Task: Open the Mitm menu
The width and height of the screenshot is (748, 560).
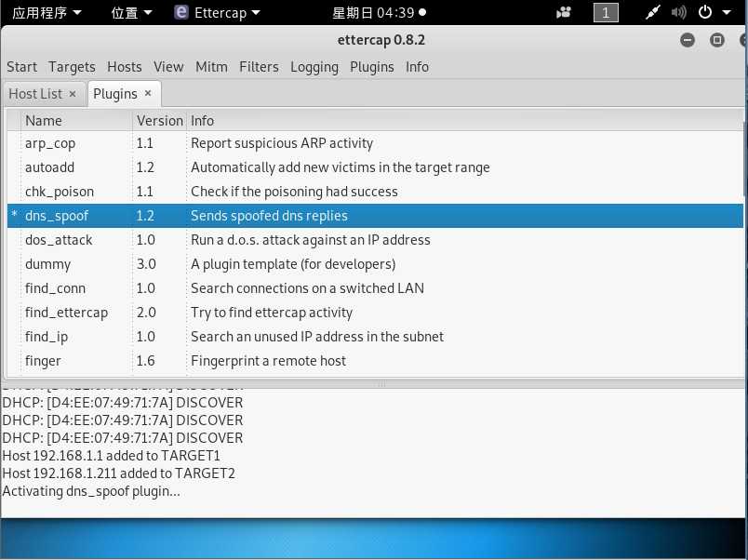Action: coord(211,67)
